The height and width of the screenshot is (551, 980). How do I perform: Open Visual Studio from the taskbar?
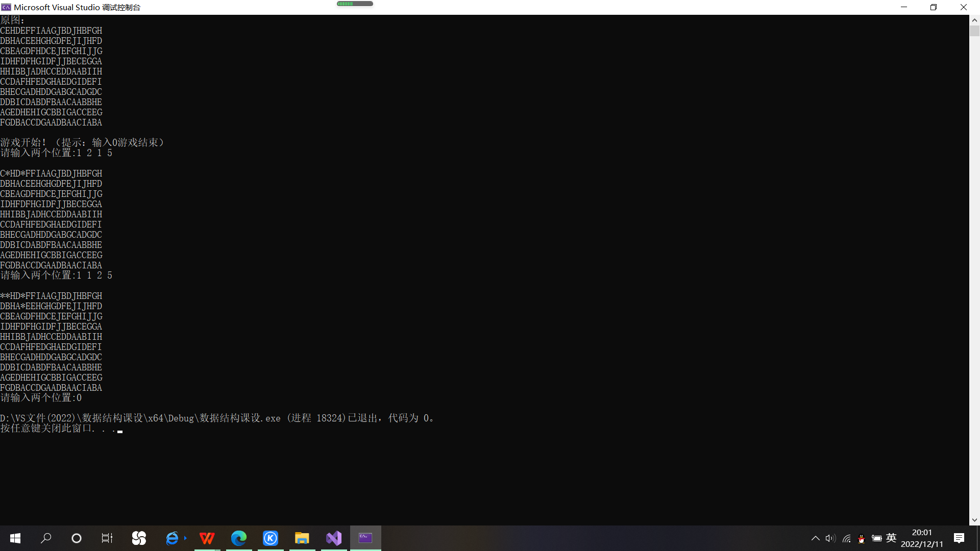[334, 538]
